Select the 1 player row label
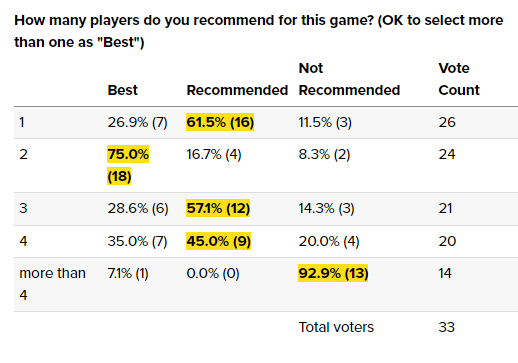This screenshot has width=518, height=363. coord(22,122)
